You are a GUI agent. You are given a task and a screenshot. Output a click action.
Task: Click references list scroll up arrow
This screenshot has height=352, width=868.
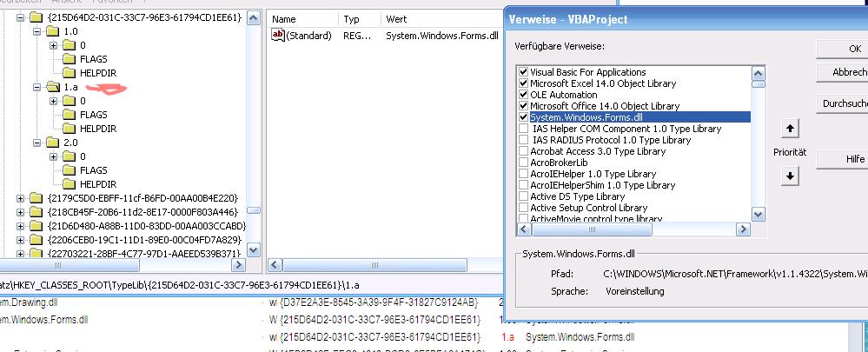click(x=758, y=73)
